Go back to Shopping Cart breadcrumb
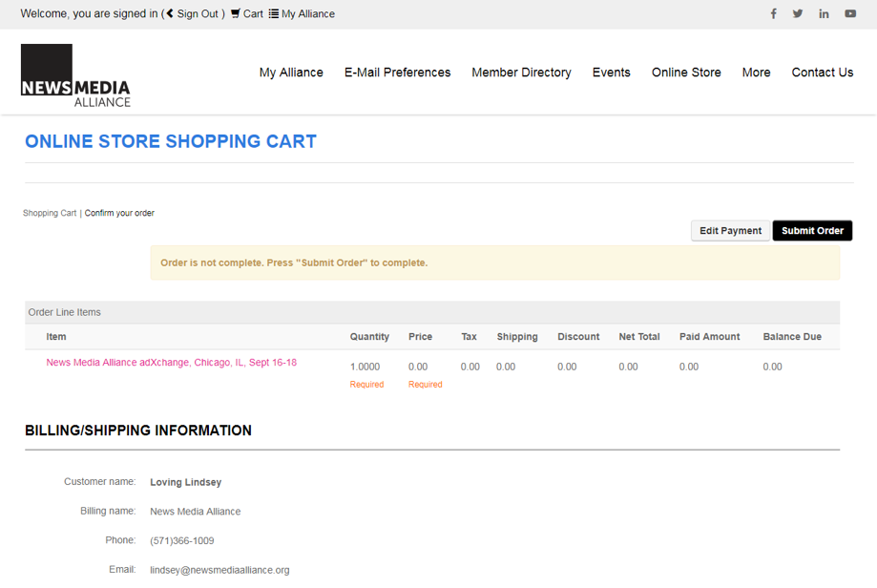Screen dimensions: 877x588 click(x=50, y=213)
